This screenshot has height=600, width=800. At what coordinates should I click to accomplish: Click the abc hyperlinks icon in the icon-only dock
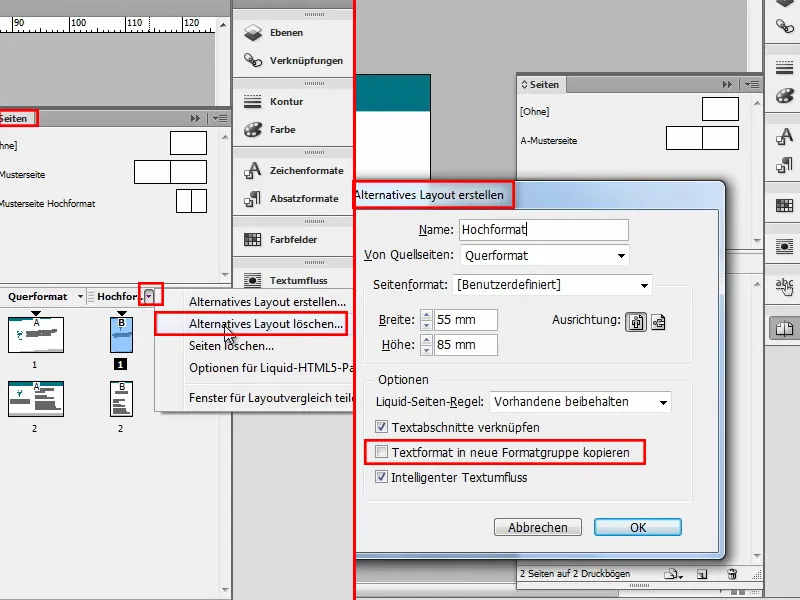784,286
